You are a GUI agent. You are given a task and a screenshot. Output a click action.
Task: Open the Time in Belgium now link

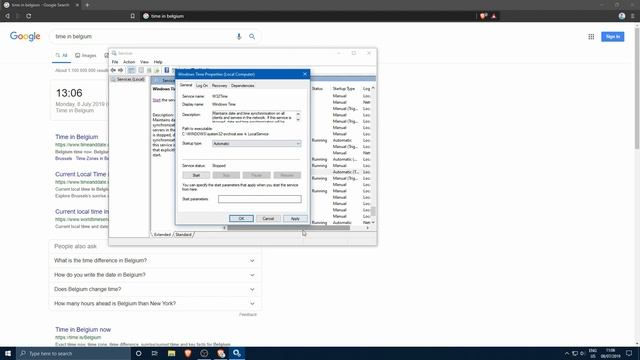(83, 329)
